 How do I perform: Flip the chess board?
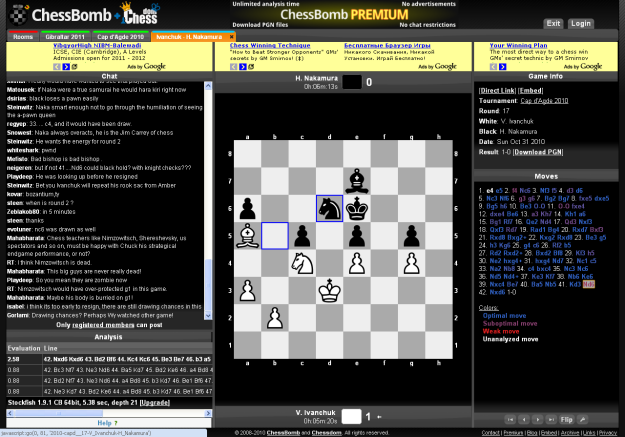(x=567, y=419)
